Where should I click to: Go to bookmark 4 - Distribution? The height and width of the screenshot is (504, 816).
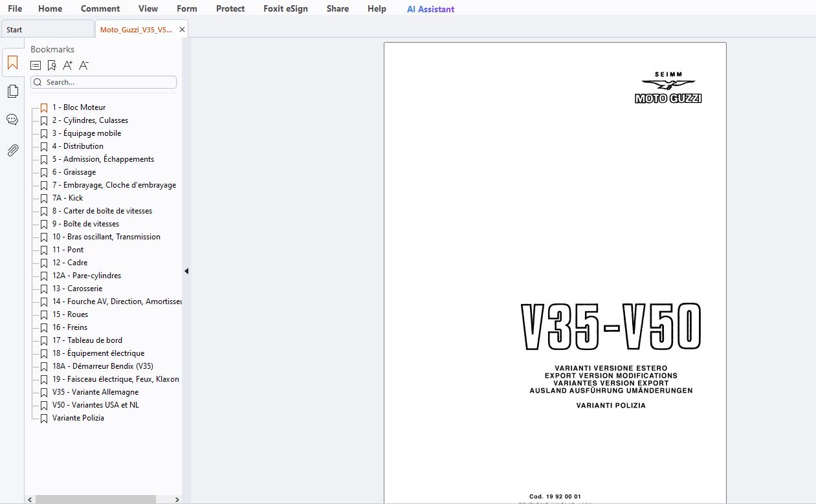tap(78, 146)
